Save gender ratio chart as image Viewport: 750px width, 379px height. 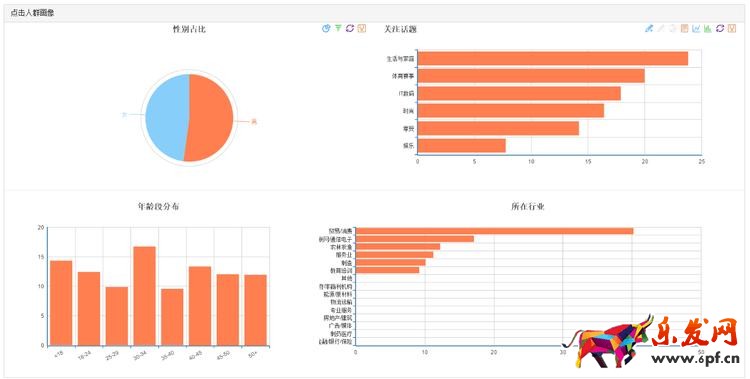click(362, 29)
